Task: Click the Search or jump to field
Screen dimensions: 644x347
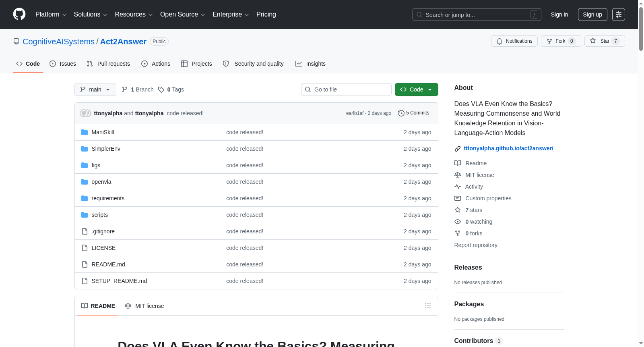Action: click(477, 15)
